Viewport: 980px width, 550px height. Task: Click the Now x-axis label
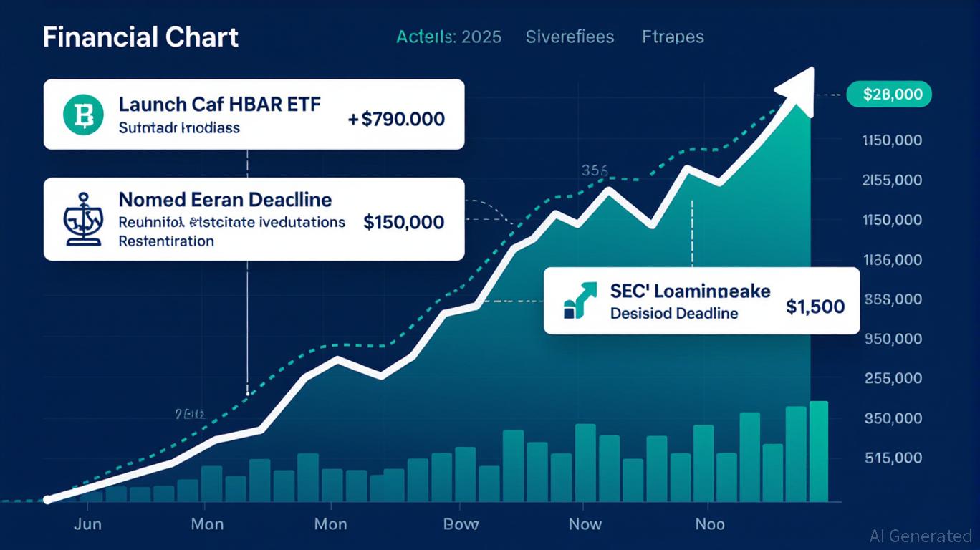(x=585, y=524)
